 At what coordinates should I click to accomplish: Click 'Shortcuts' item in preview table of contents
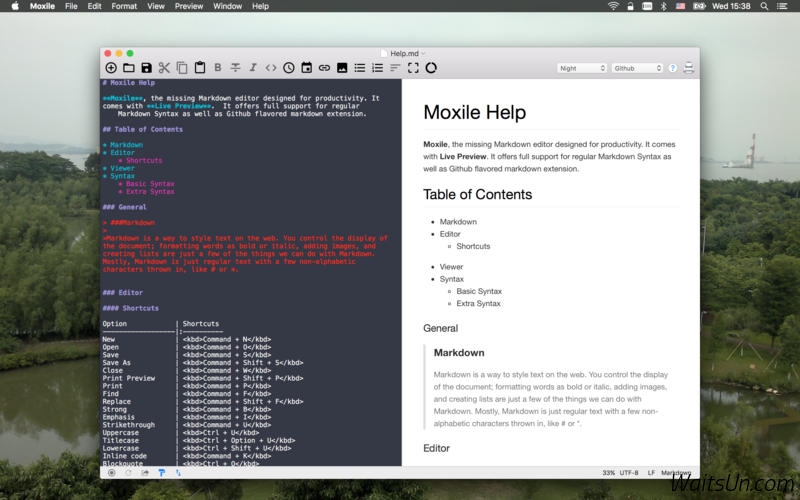pyautogui.click(x=473, y=246)
